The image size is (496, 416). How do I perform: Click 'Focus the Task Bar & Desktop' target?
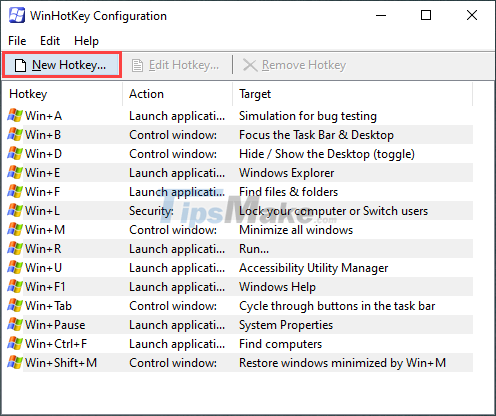[316, 135]
